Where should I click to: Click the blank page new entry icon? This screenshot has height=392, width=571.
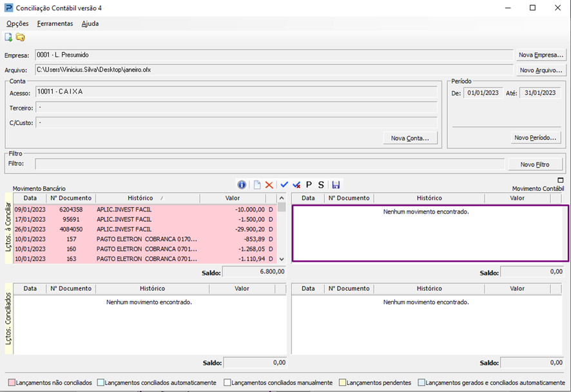(256, 185)
